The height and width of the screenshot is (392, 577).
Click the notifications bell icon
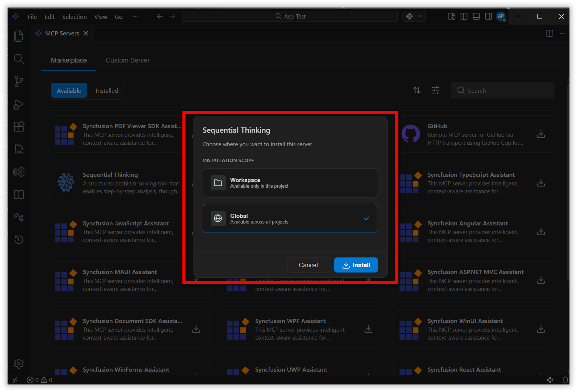pos(565,380)
